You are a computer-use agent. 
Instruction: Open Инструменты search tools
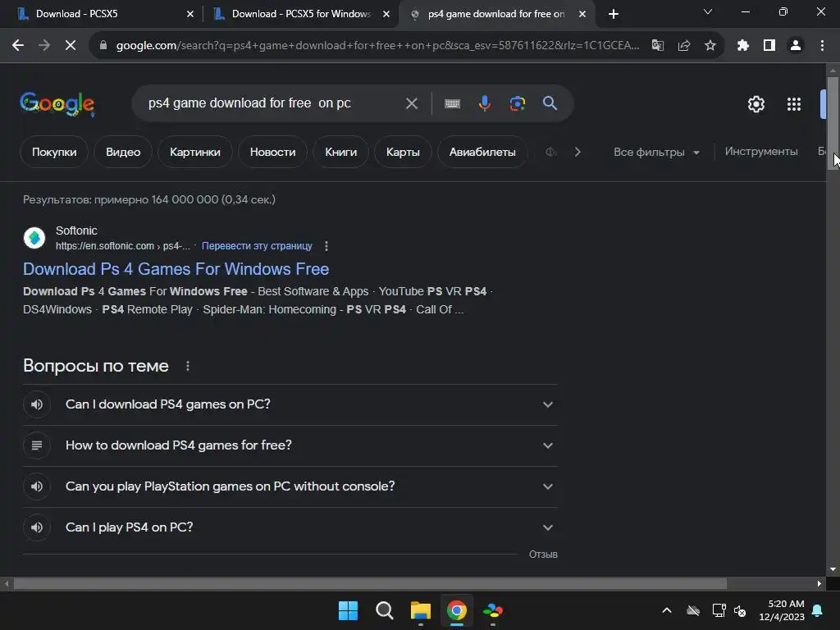(x=761, y=152)
